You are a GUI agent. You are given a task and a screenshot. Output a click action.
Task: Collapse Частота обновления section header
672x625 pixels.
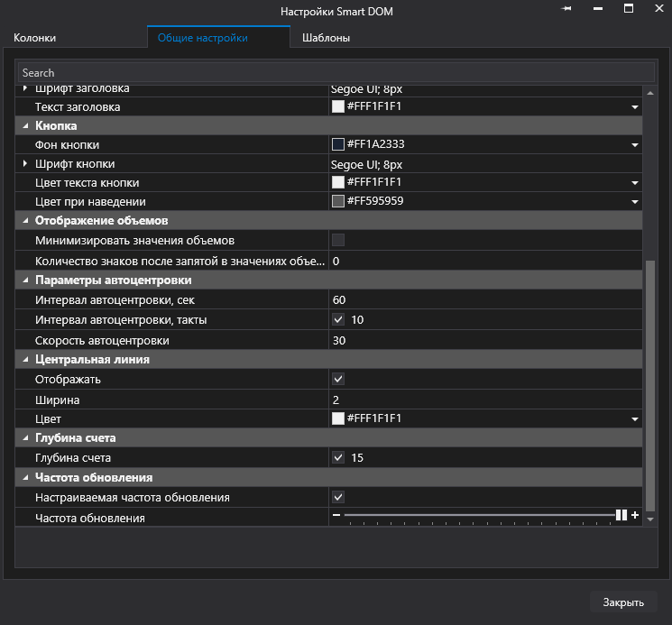pos(25,477)
